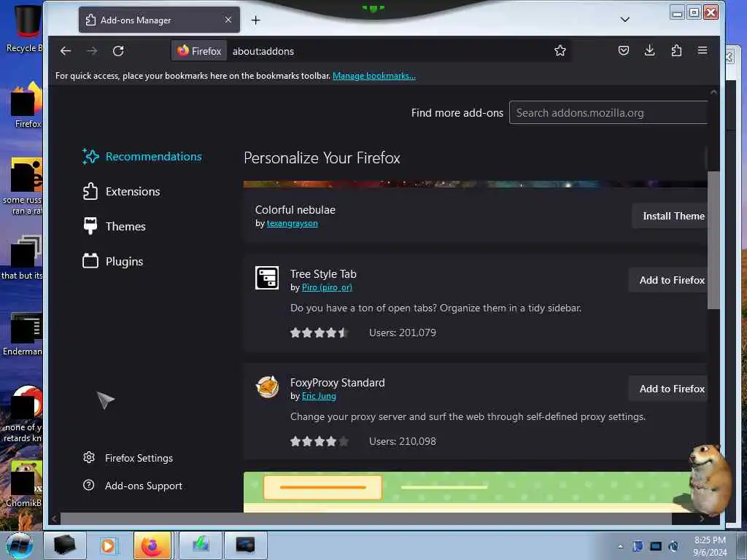Show hidden system tray icons arrow
The height and width of the screenshot is (560, 747).
click(x=620, y=546)
